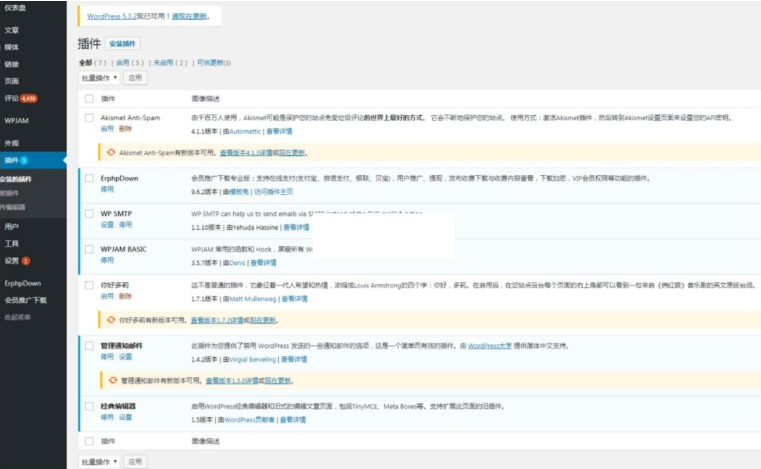Deactivate WP SMTP with its 停用 link
Image resolution: width=761 pixels, height=469 pixels.
125,225
